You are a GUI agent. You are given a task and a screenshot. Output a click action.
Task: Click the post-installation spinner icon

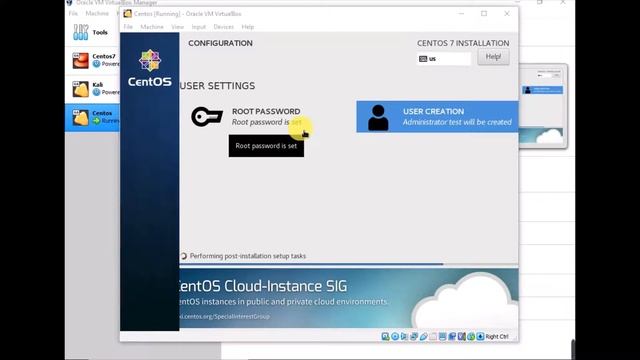pos(183,256)
